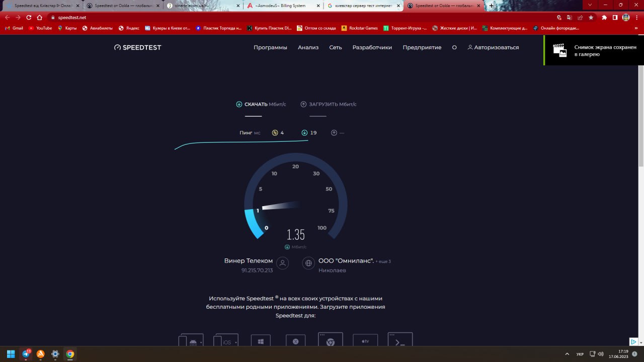The image size is (644, 362).
Task: Open the Оптом со склада bookmark
Action: pos(316,28)
